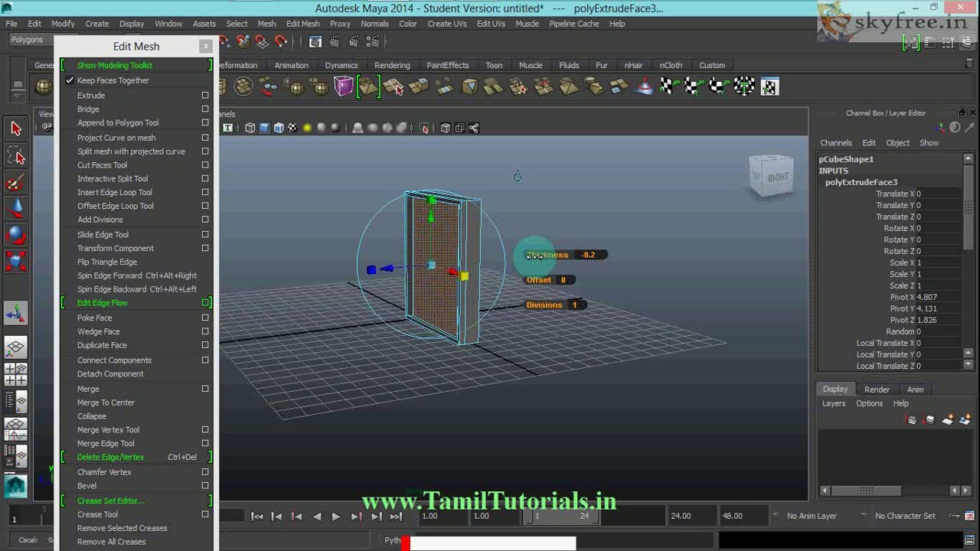The image size is (980, 551).
Task: Open the No Anim Layer dropdown
Action: (x=812, y=516)
